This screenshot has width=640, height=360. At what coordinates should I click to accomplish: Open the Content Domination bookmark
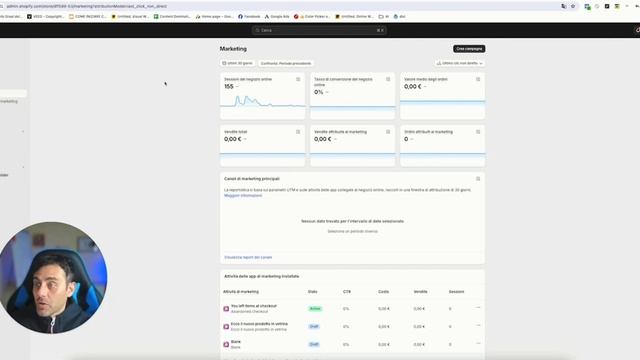172,17
